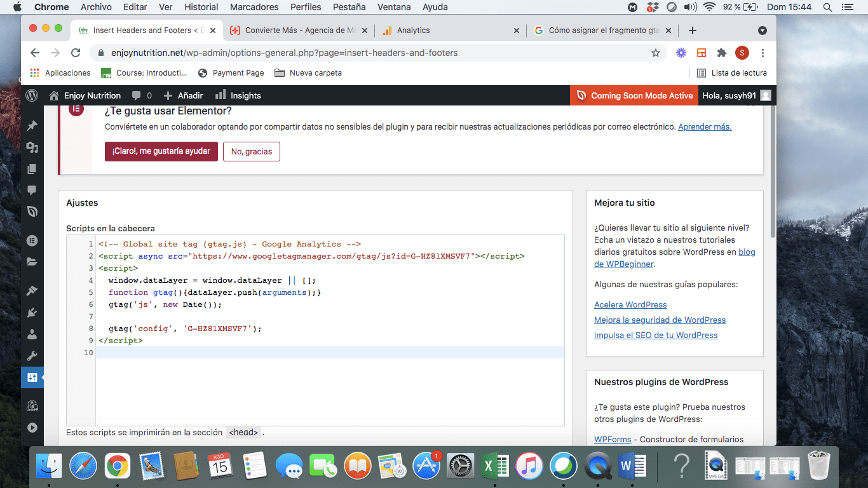Open Chrome profile avatar S
The image size is (868, 488).
[742, 53]
